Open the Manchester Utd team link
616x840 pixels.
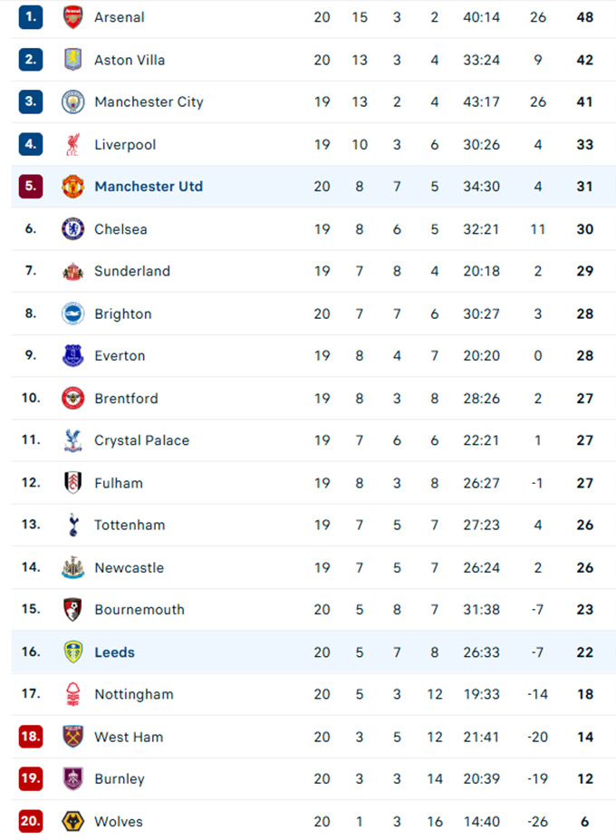click(149, 187)
